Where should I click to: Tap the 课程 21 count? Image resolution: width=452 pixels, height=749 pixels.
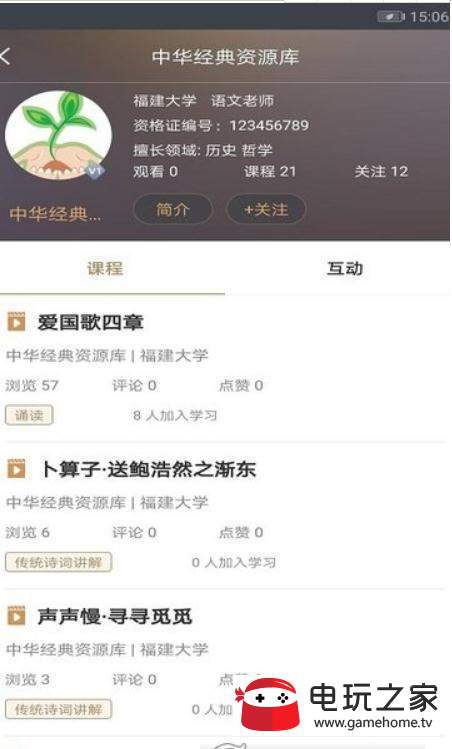270,171
